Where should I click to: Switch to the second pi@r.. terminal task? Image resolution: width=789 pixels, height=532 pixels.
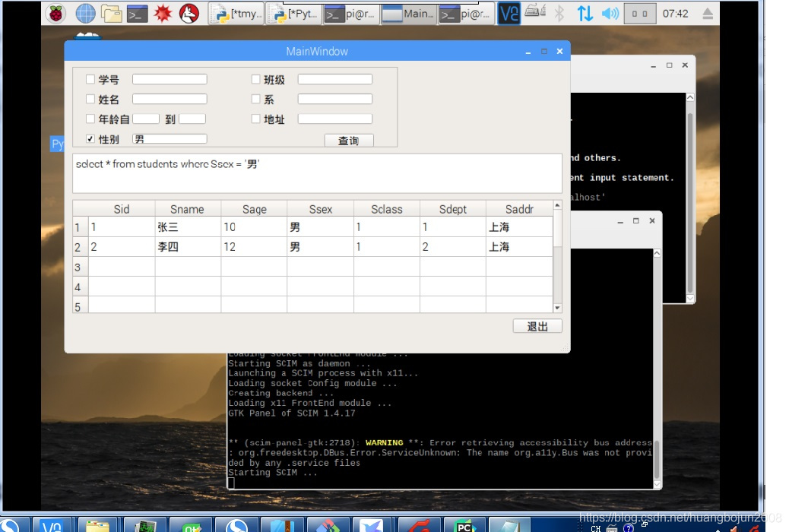click(466, 14)
